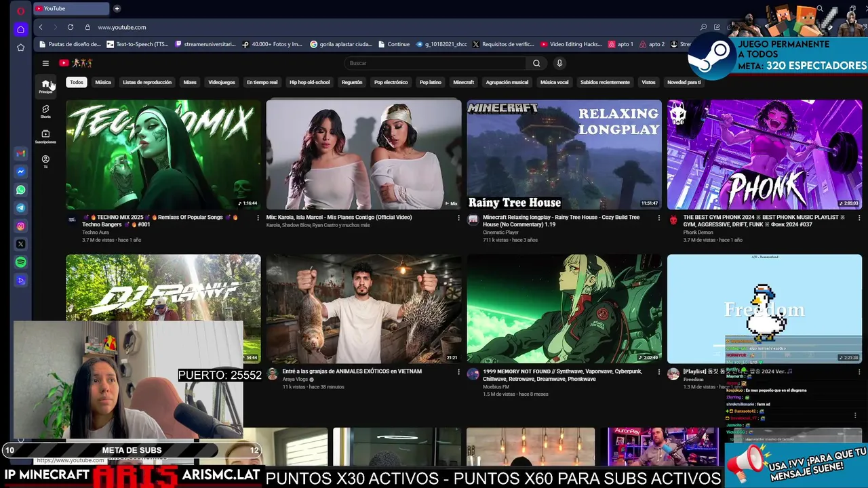Select the Pop latino chip
The image size is (868, 488).
point(431,82)
